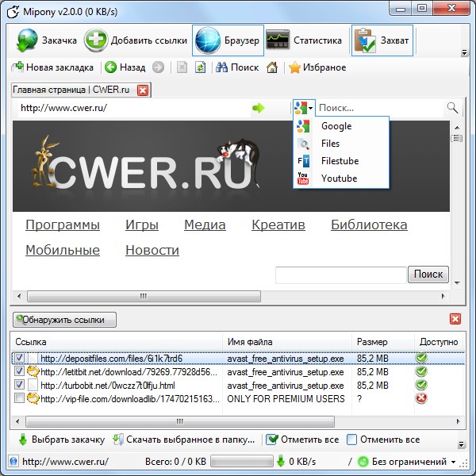Open the Statistics toolbar button
The width and height of the screenshot is (476, 476).
coord(303,40)
